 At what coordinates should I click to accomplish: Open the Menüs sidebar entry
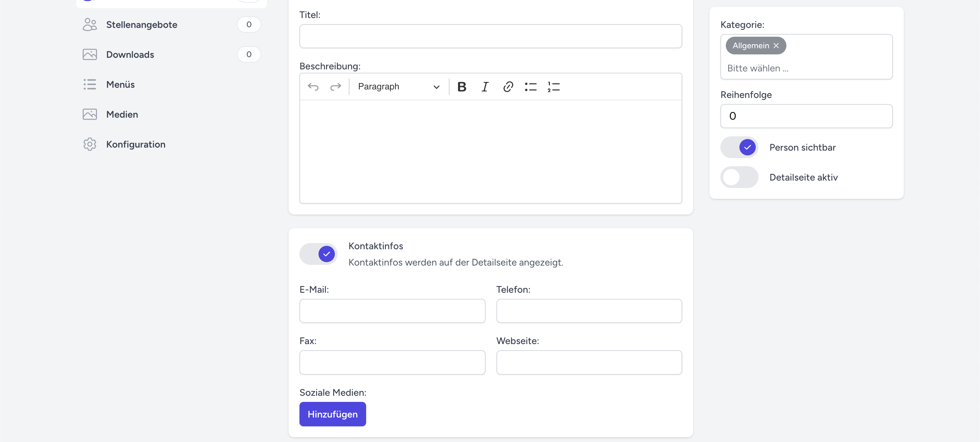click(x=120, y=84)
